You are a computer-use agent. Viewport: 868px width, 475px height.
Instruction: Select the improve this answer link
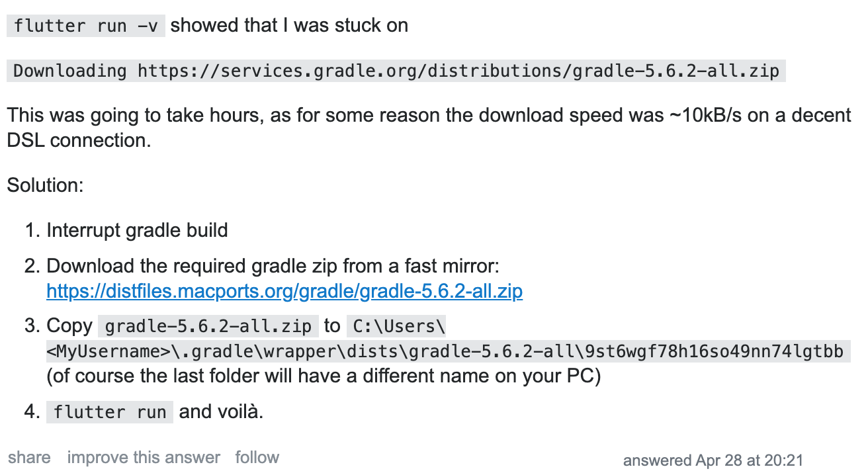(x=144, y=457)
